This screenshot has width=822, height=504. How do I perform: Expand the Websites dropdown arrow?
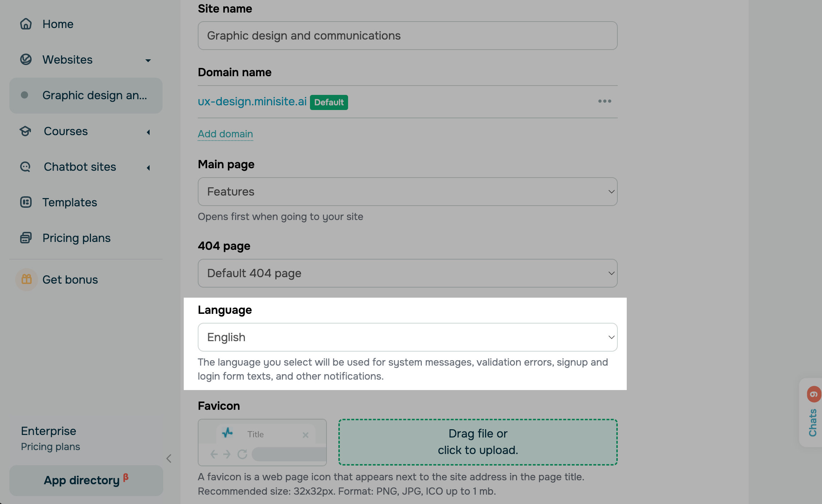click(148, 60)
